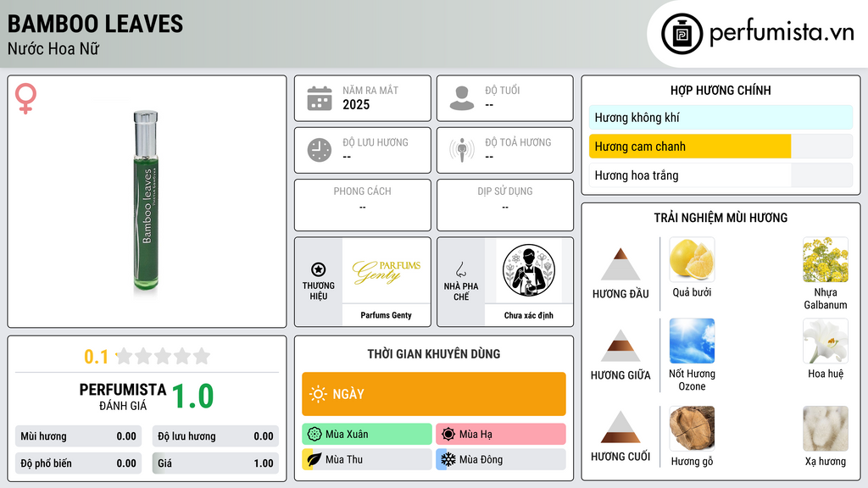Click the Nhựa Galbanum yellow flower image
Viewport: 868px width, 488px height.
826,259
